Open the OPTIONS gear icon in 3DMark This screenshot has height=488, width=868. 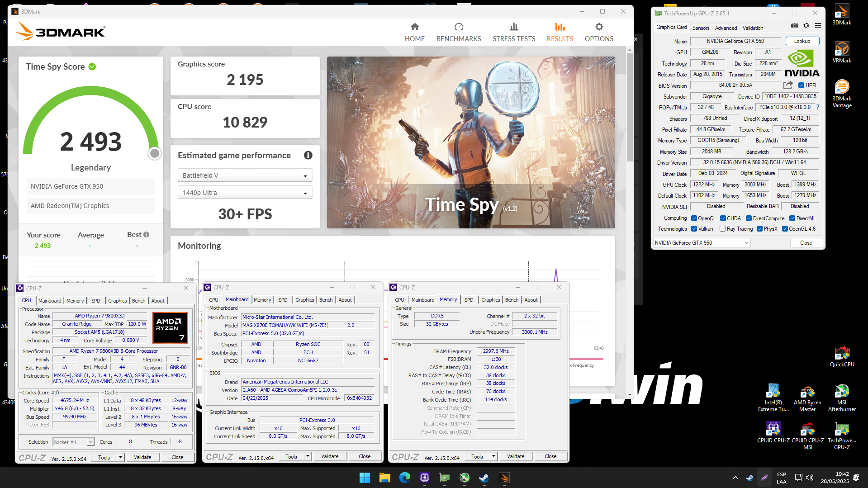(599, 27)
